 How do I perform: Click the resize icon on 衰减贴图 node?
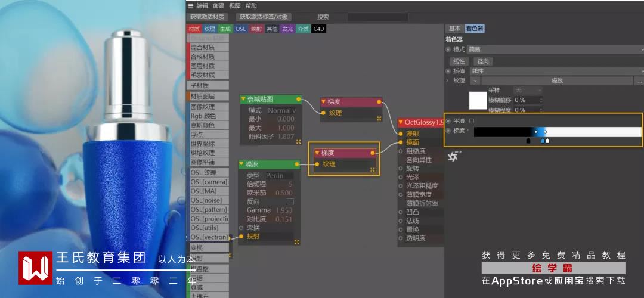(299, 142)
